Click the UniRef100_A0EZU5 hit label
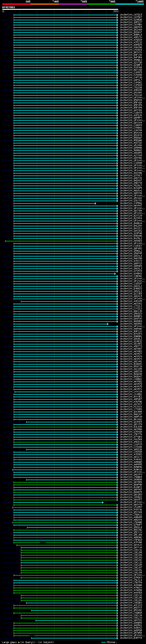Viewport: 146px width, 644px height. [x=131, y=301]
